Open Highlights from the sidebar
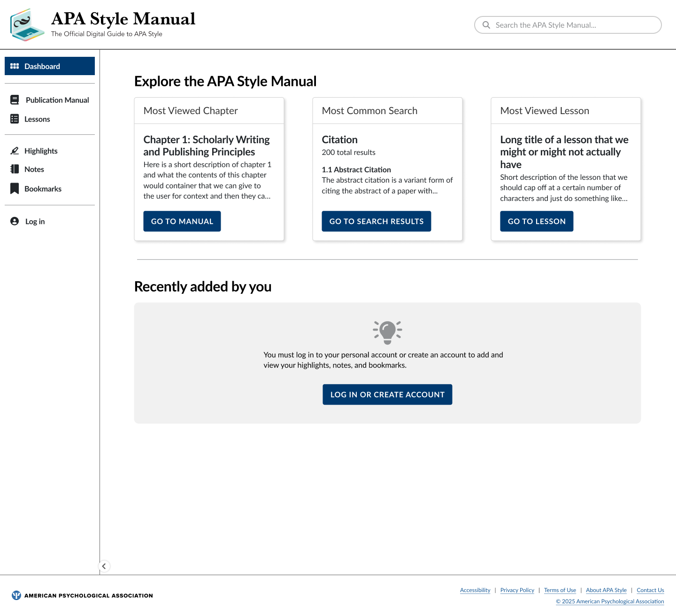This screenshot has width=676, height=616. tap(50, 151)
